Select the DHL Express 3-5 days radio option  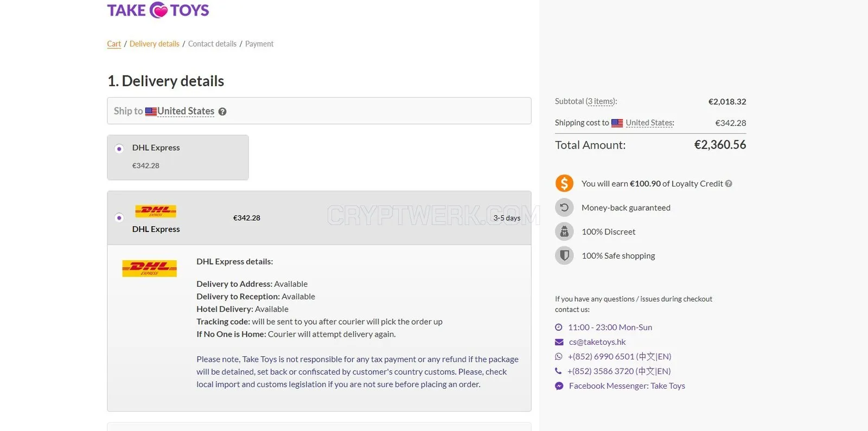tap(119, 218)
